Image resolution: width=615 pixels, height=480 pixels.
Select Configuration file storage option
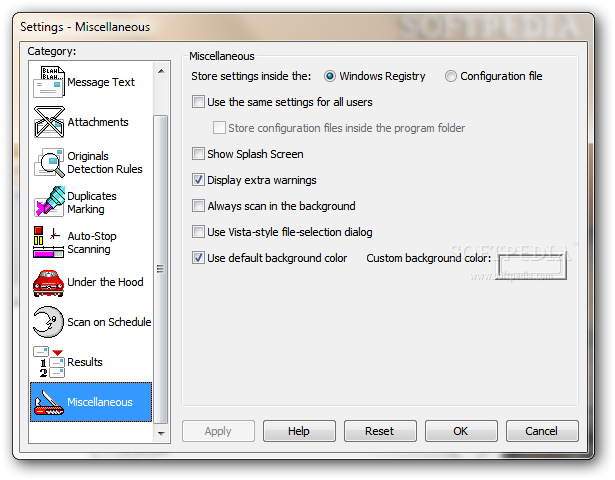pos(451,76)
